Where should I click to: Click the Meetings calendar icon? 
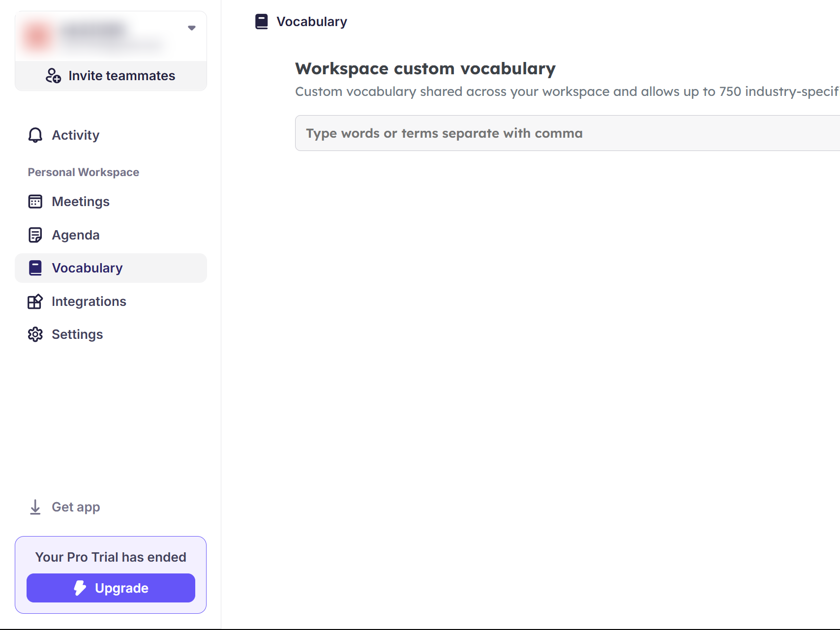[x=35, y=202]
